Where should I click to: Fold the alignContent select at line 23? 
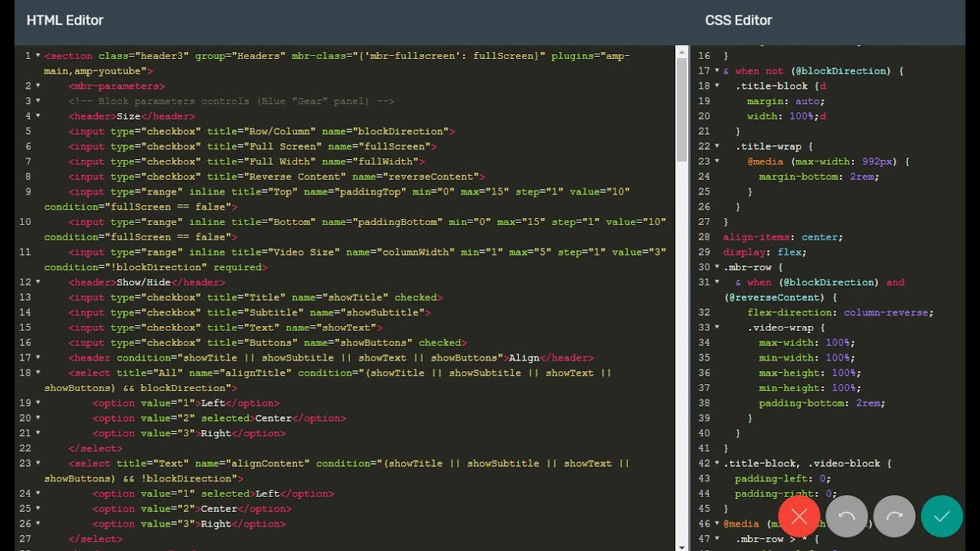(38, 463)
